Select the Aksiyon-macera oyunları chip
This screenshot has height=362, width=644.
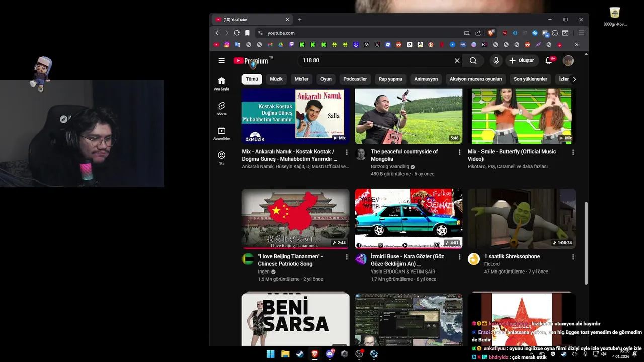click(x=476, y=79)
